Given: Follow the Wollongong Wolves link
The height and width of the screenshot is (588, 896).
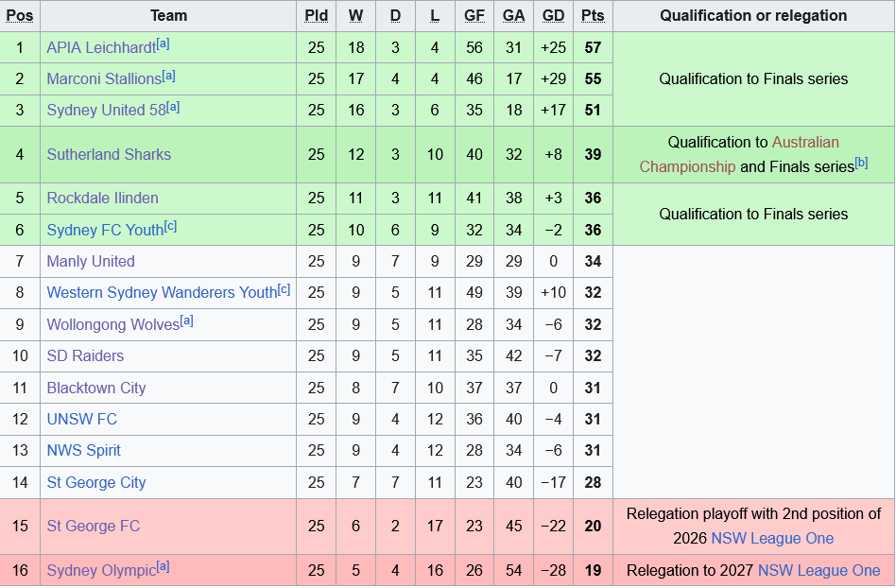Looking at the screenshot, I should 113,324.
